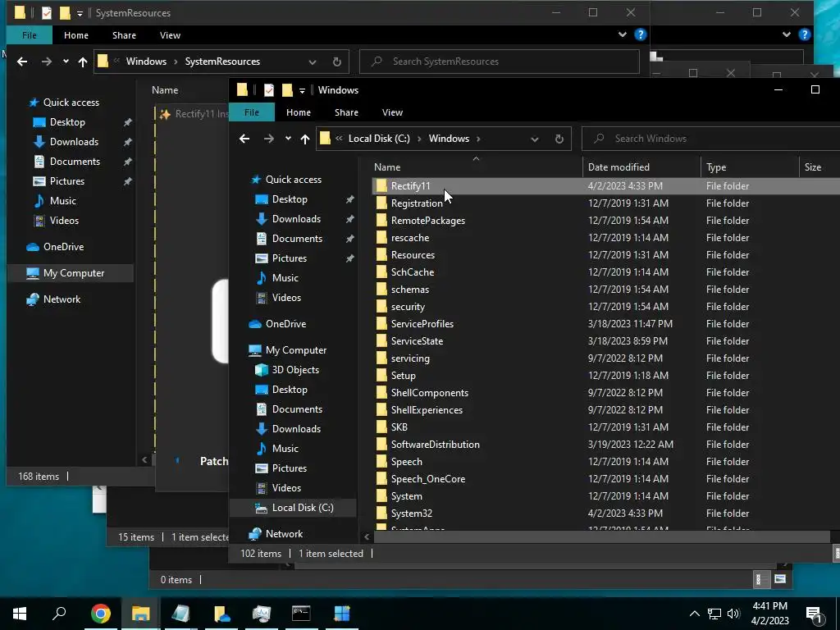Open View tab in SystemResources window
This screenshot has width=840, height=630.
[x=170, y=35]
